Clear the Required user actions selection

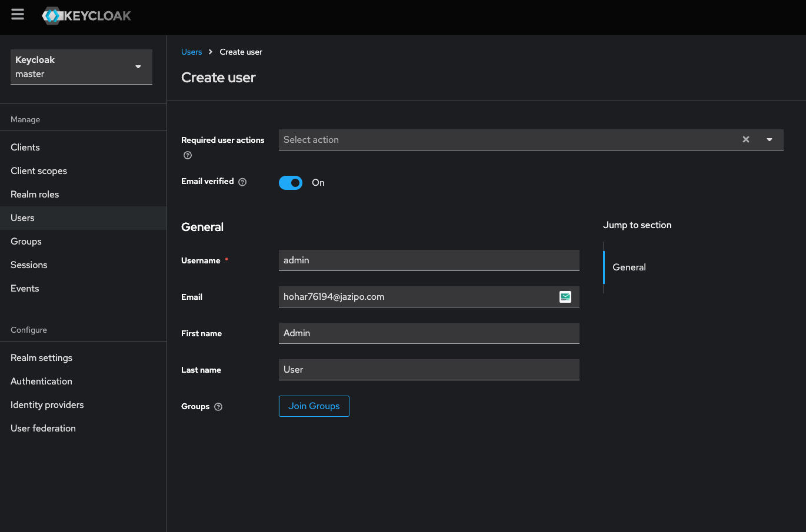746,139
